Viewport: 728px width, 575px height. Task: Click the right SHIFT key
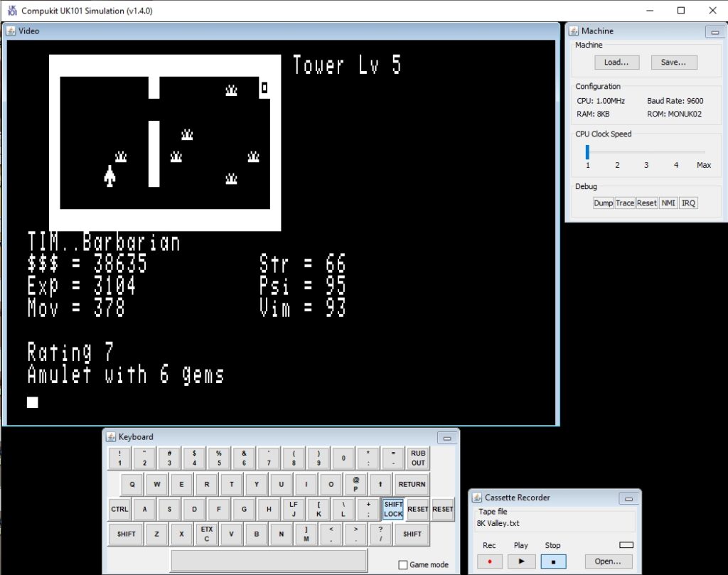point(412,534)
